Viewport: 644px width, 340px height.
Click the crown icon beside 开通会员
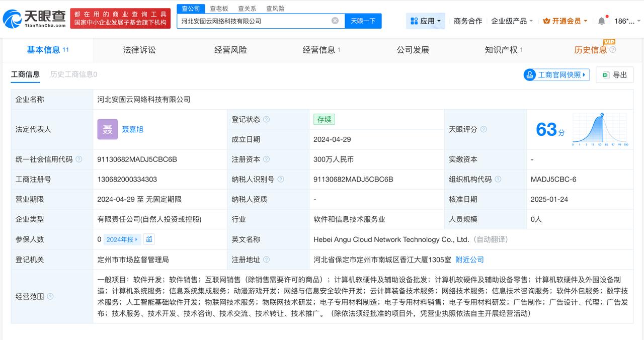(546, 21)
